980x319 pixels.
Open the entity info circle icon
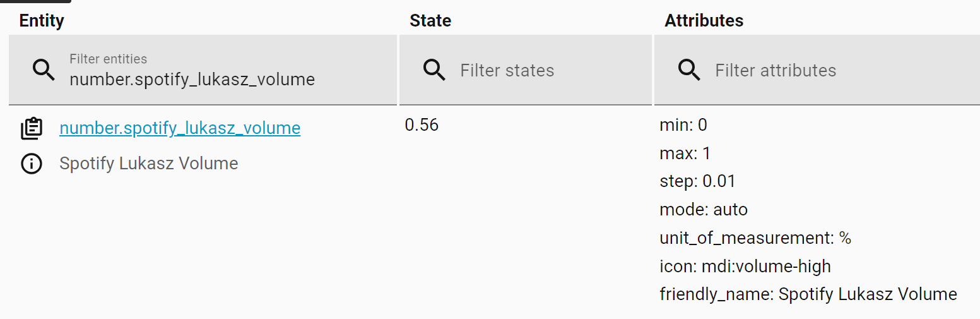pyautogui.click(x=32, y=164)
